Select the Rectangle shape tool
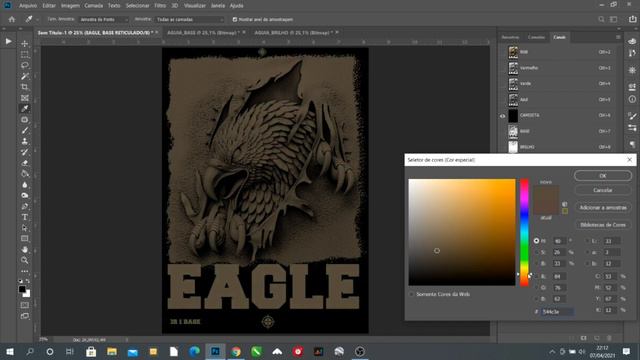The width and height of the screenshot is (640, 360). [25, 239]
